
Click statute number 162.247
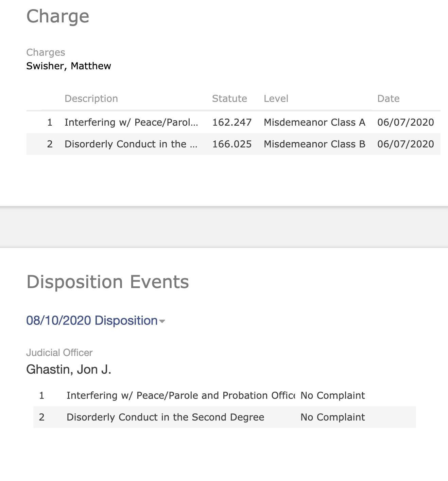pyautogui.click(x=232, y=122)
